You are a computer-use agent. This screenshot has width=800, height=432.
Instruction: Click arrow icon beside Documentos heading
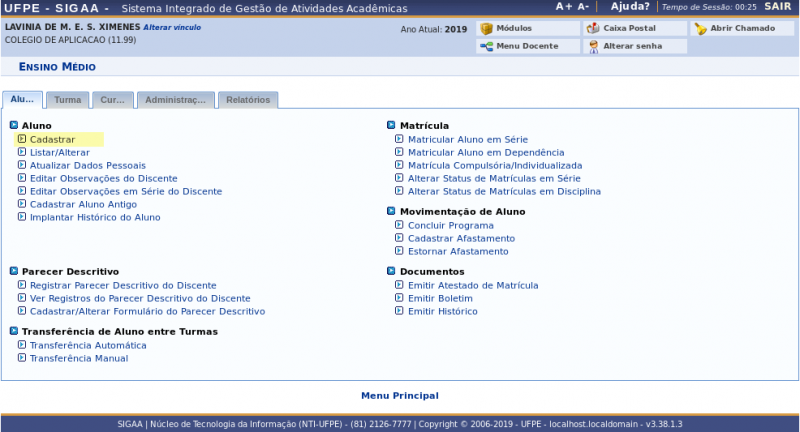pos(392,271)
